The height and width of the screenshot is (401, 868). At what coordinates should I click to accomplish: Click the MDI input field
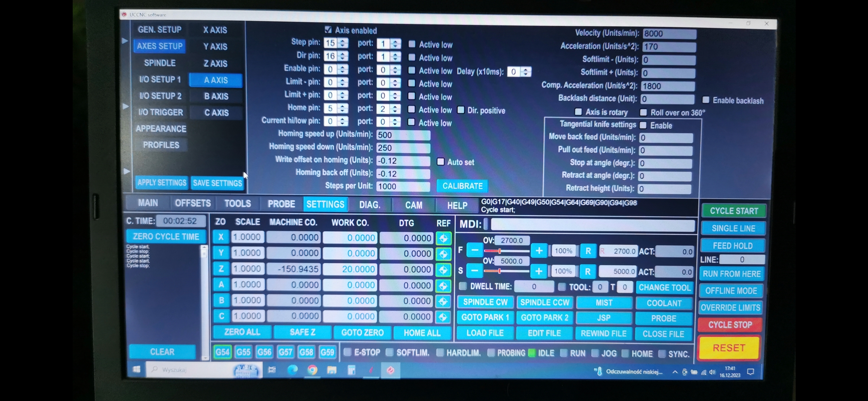click(592, 225)
